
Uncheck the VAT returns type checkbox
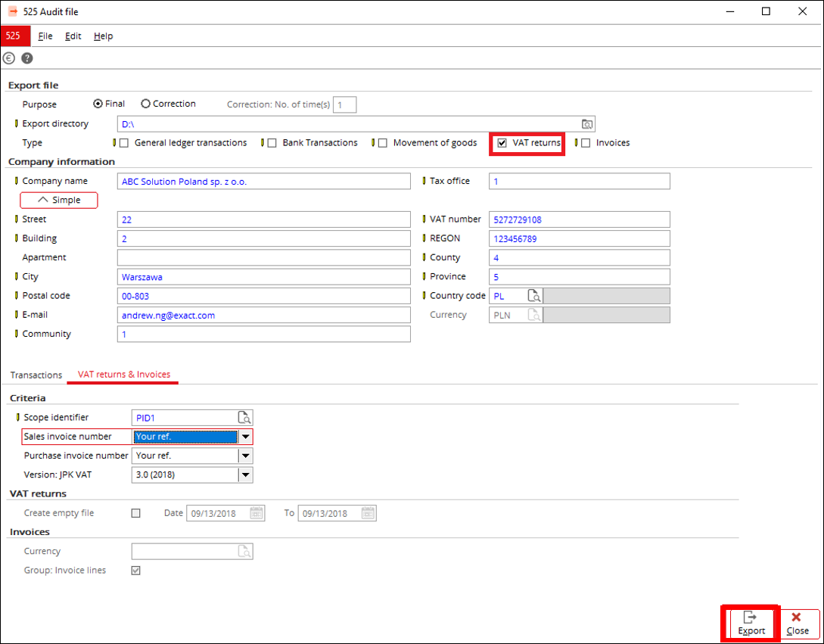point(502,143)
